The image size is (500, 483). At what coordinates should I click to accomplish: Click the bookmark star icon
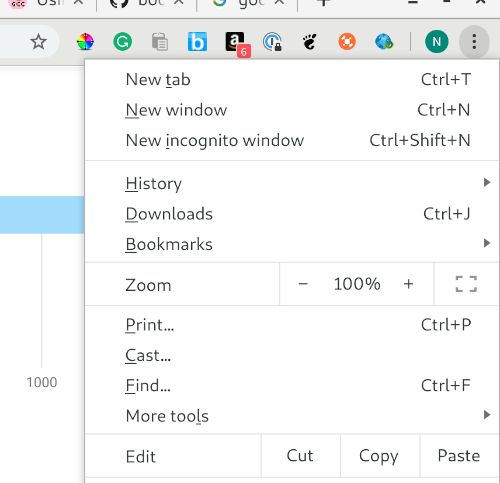click(38, 42)
